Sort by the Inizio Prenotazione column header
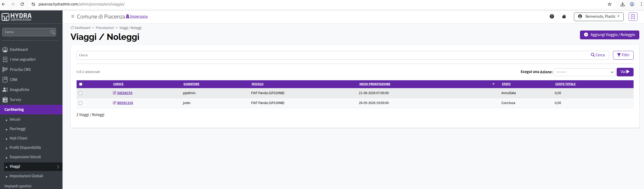This screenshot has width=644, height=189. pyautogui.click(x=375, y=84)
